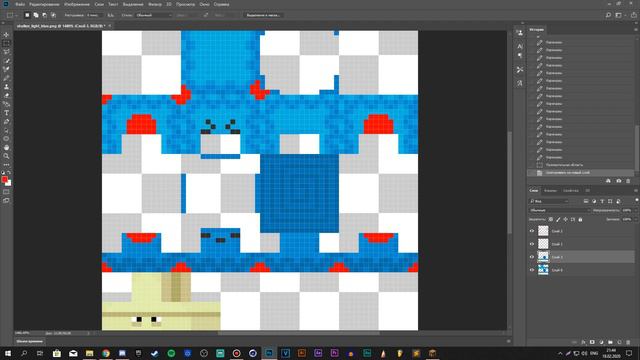The width and height of the screenshot is (640, 360).
Task: Add layer style fx button
Action: pos(583,342)
